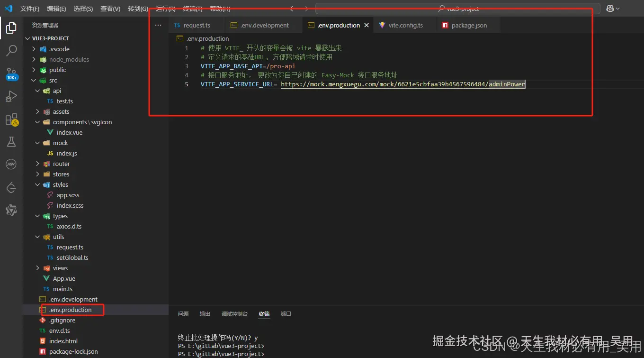The height and width of the screenshot is (358, 644).
Task: Switch to the vite.config.ts tab
Action: click(405, 25)
